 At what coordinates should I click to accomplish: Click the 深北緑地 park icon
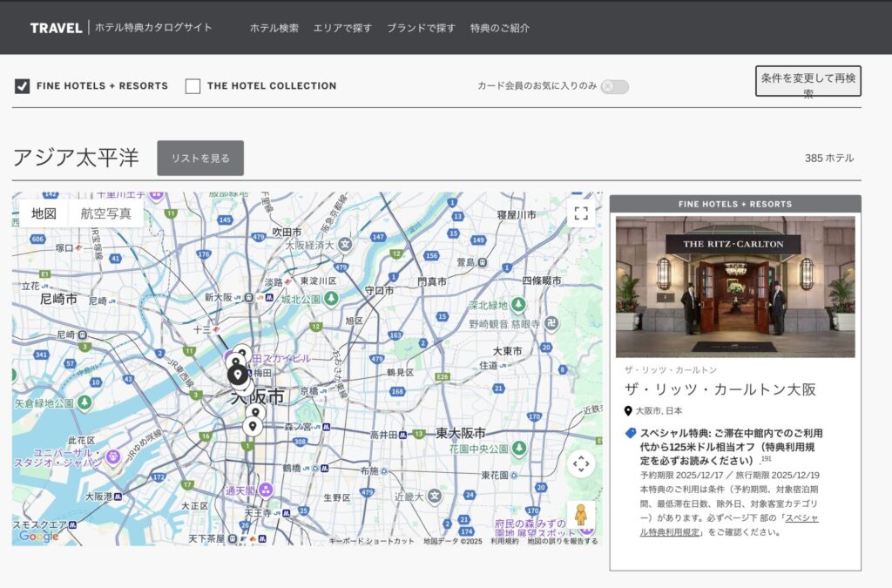tap(518, 305)
